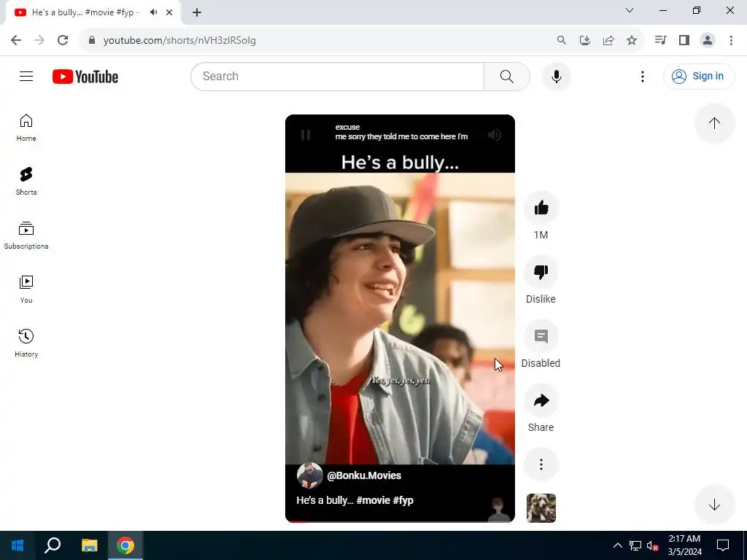The height and width of the screenshot is (560, 747).
Task: Go to YouTube home via logo
Action: [85, 77]
